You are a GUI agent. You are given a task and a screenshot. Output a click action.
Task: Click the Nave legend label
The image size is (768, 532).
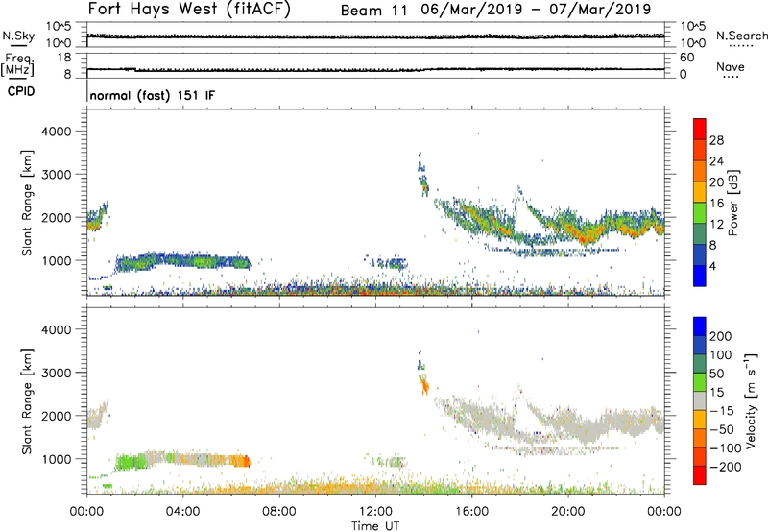pos(731,67)
